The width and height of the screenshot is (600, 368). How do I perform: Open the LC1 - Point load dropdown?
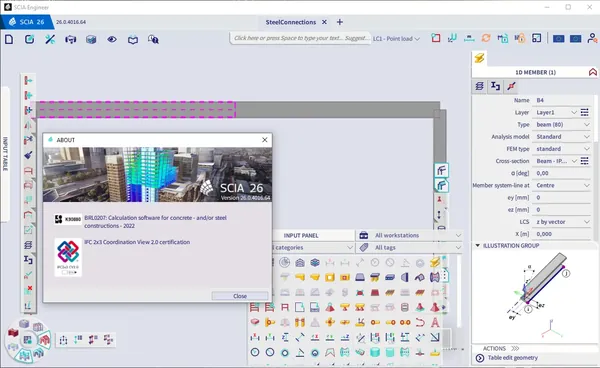396,39
